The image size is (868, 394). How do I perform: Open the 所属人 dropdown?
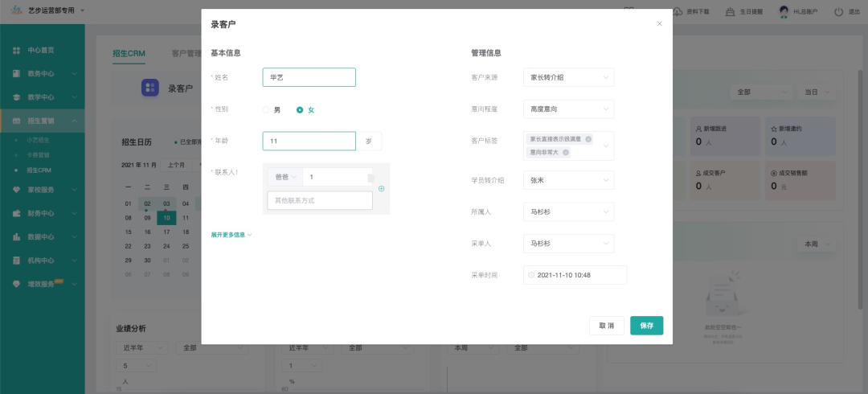pyautogui.click(x=568, y=211)
